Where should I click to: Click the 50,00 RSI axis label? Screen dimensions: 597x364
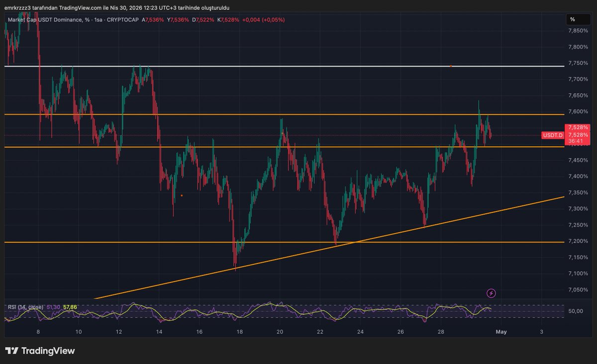point(576,311)
